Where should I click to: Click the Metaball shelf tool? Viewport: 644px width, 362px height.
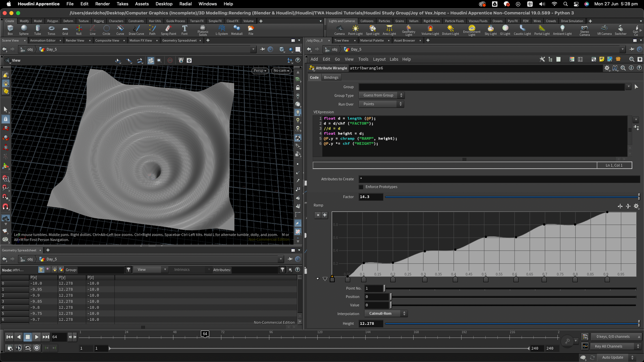click(x=237, y=30)
